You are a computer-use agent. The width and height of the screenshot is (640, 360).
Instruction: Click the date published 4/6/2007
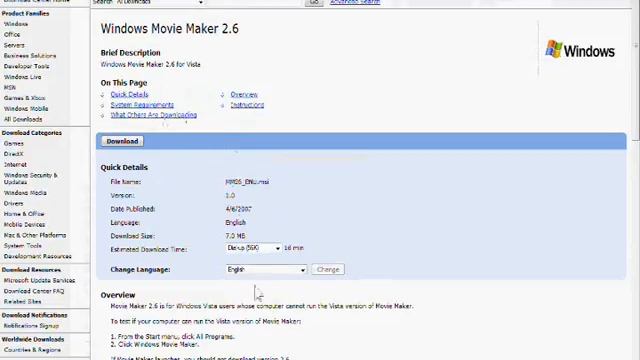click(238, 209)
